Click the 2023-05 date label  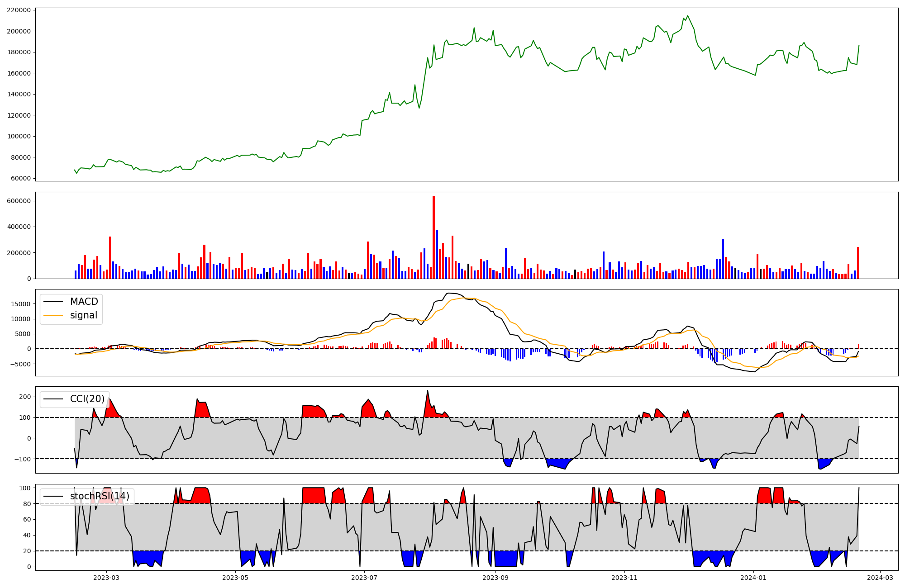tap(235, 578)
